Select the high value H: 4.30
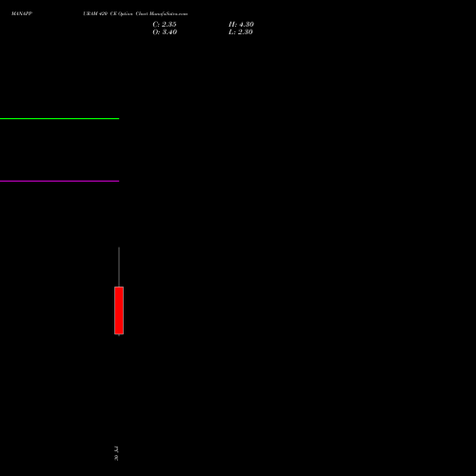Image resolution: width=476 pixels, height=476 pixels. pos(241,25)
